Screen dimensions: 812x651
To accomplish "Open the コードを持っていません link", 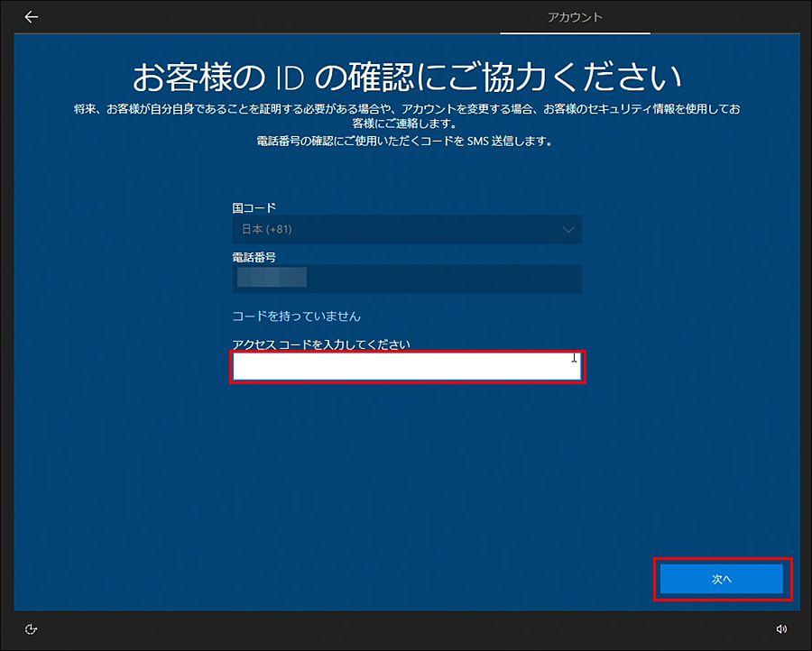I will click(x=298, y=316).
